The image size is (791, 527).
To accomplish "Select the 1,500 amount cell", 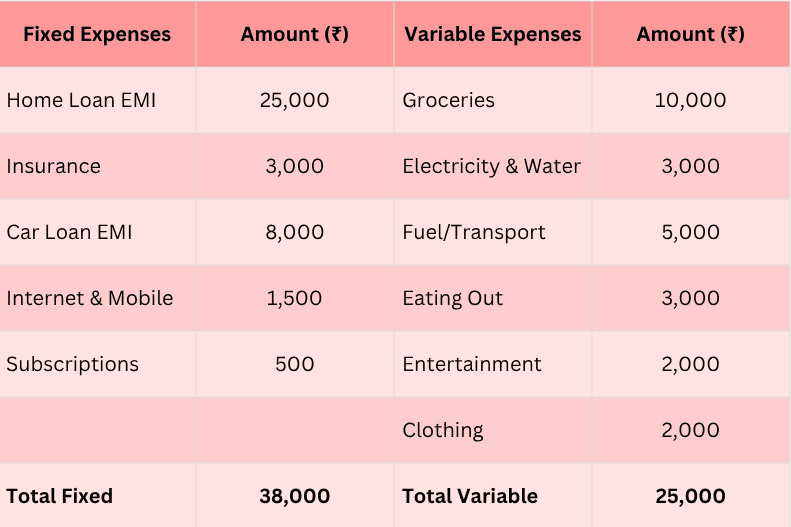I will click(294, 298).
